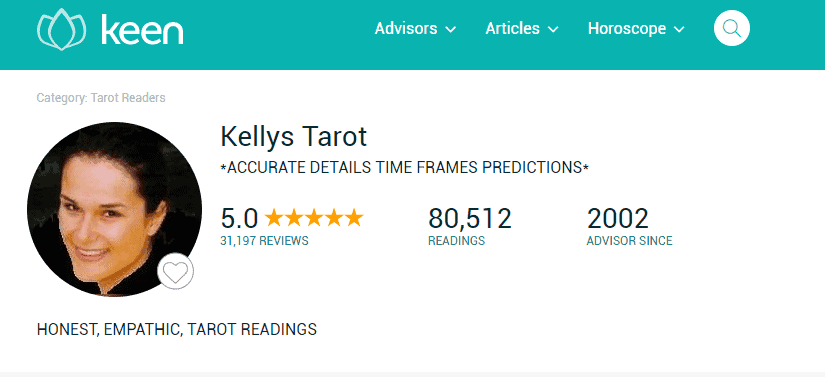Click the Kellys Tarot name heading

coord(294,137)
